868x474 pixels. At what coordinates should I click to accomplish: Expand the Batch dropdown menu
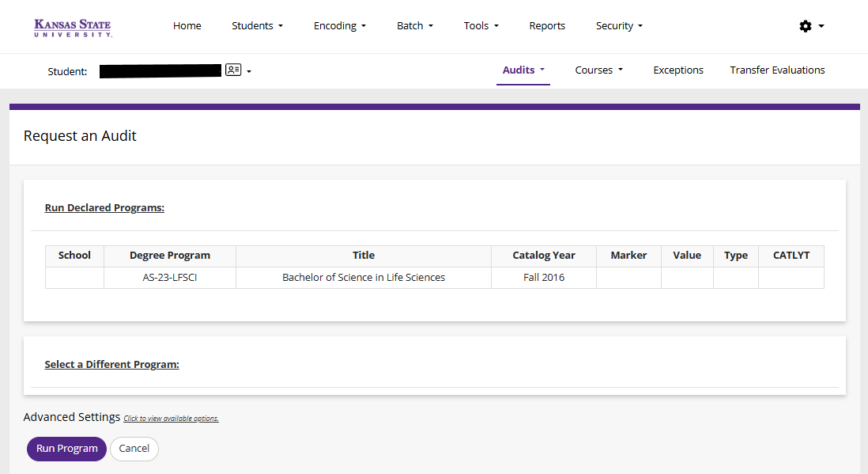[415, 26]
